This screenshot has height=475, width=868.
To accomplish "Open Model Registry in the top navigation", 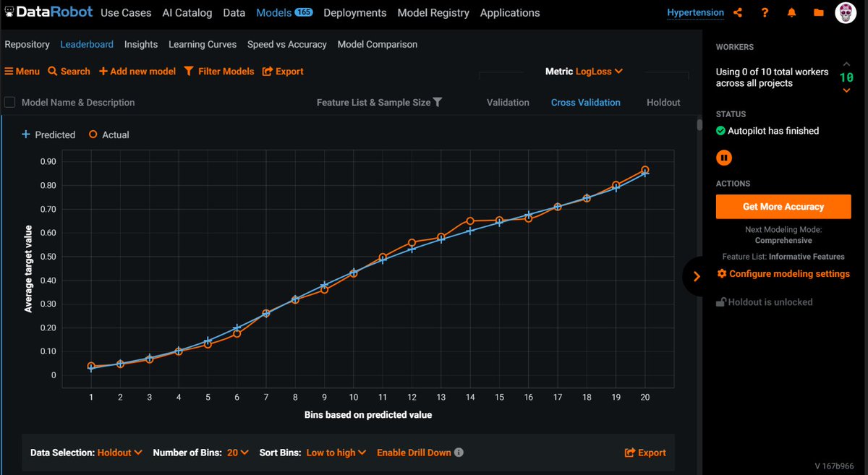I will [x=433, y=13].
